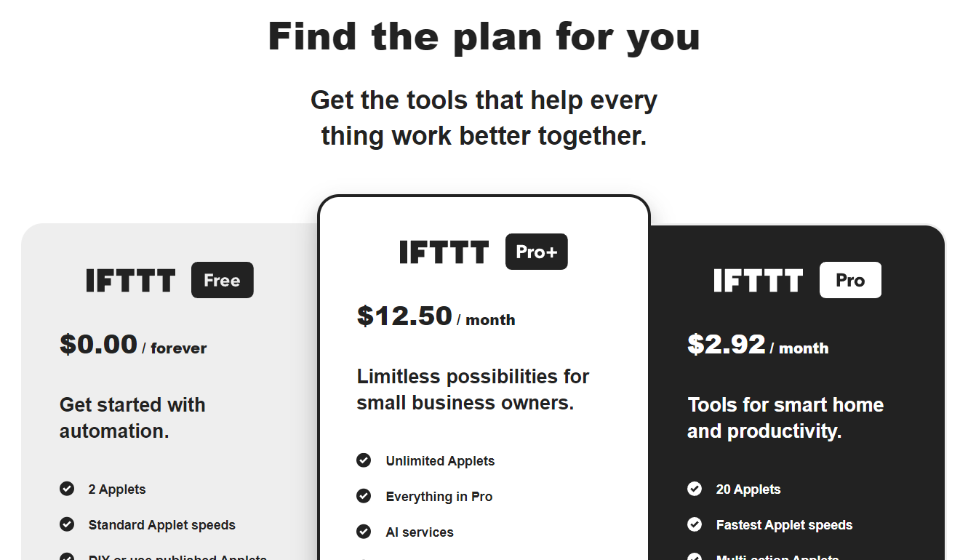
Task: Click the $2.92 / month price
Action: click(758, 345)
